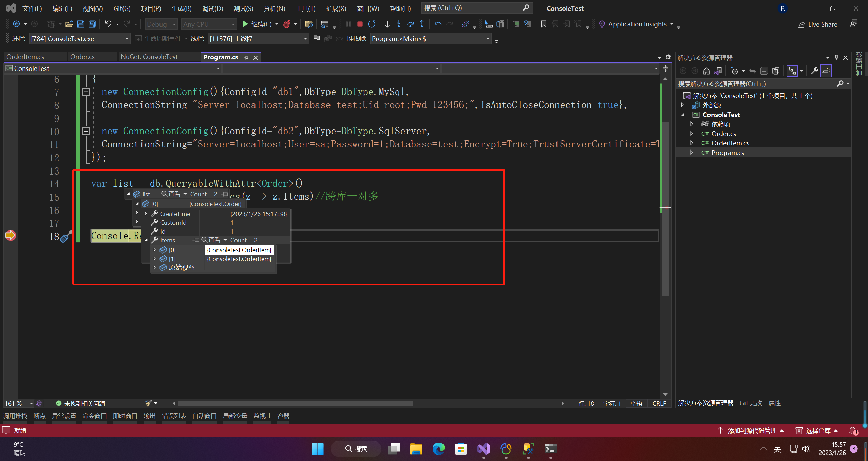
Task: Sync Solution Explorer with active document
Action: point(753,71)
